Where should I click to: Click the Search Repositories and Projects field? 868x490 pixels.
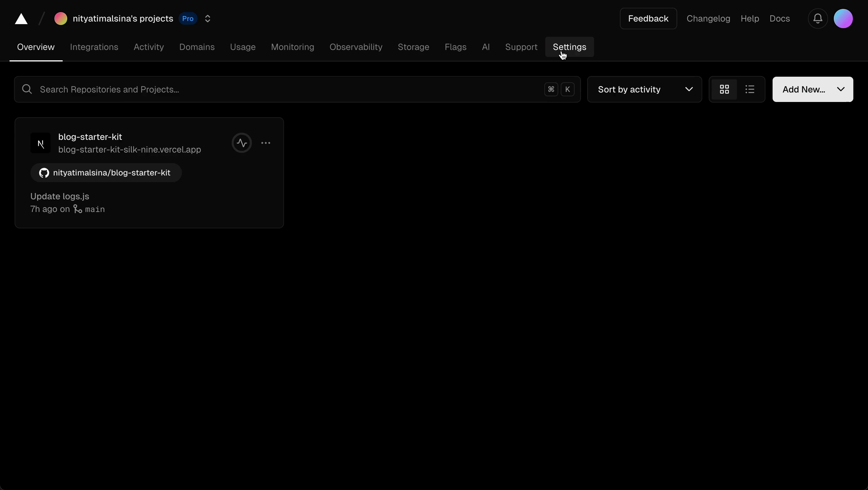(x=135, y=89)
